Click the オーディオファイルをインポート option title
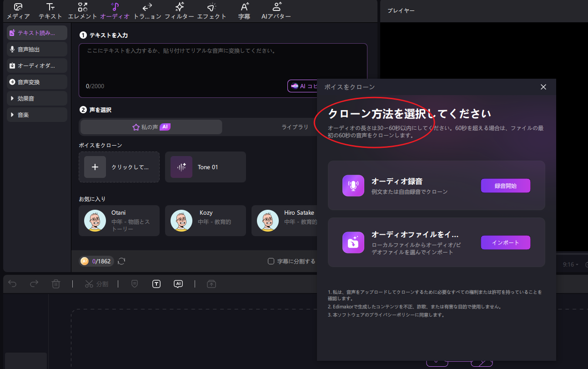Viewport: 588px width, 369px height. 415,234
